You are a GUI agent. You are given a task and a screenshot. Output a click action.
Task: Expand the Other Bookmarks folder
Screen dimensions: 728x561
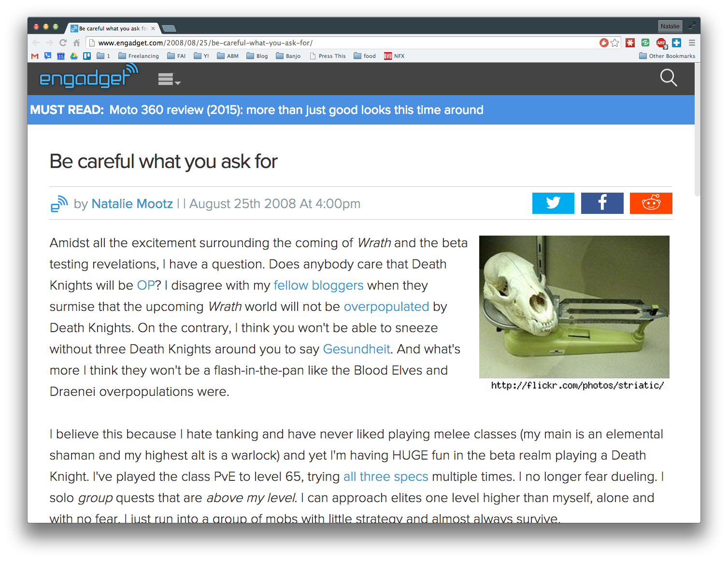[x=667, y=56]
